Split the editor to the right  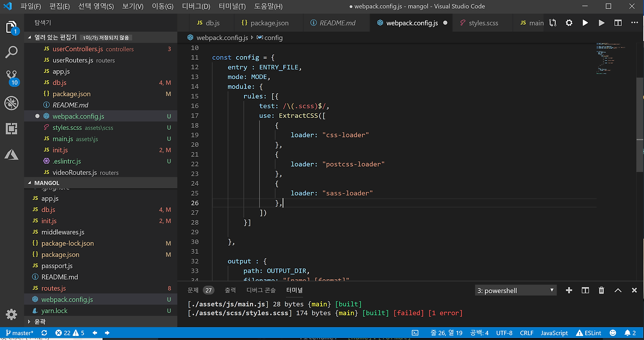click(x=618, y=23)
